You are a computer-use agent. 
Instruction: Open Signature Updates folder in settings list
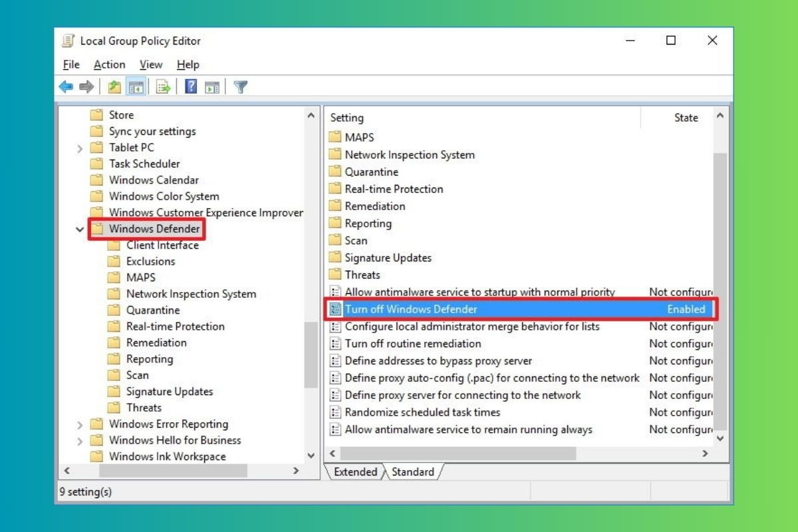[x=388, y=258]
